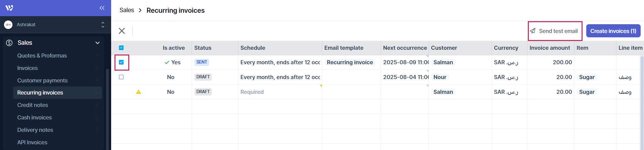
Task: Click the paper plane send icon
Action: tap(533, 31)
